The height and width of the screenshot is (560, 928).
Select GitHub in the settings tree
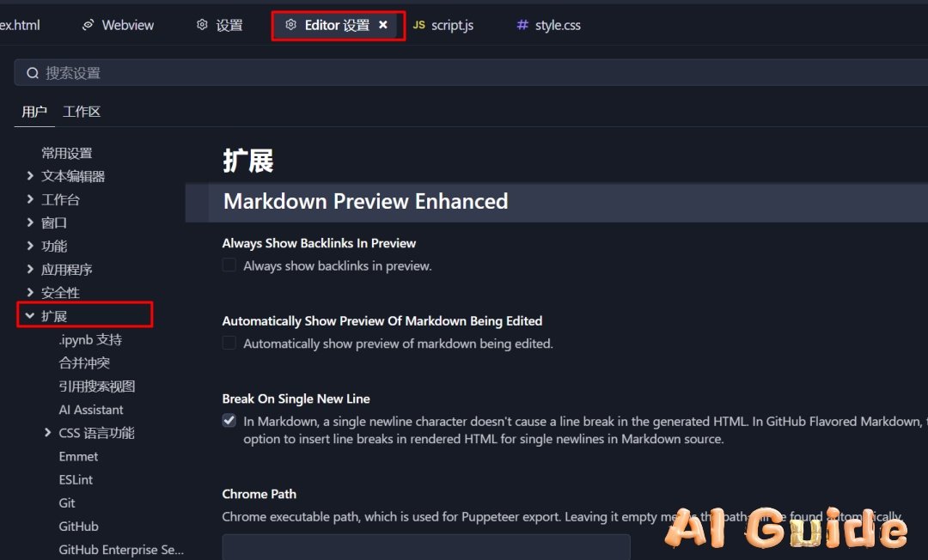79,527
